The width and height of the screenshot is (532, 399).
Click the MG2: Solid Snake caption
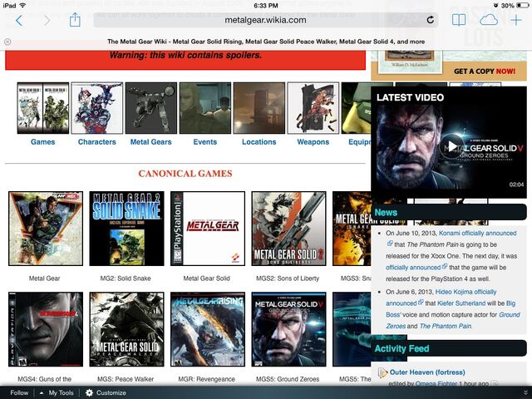tap(126, 278)
